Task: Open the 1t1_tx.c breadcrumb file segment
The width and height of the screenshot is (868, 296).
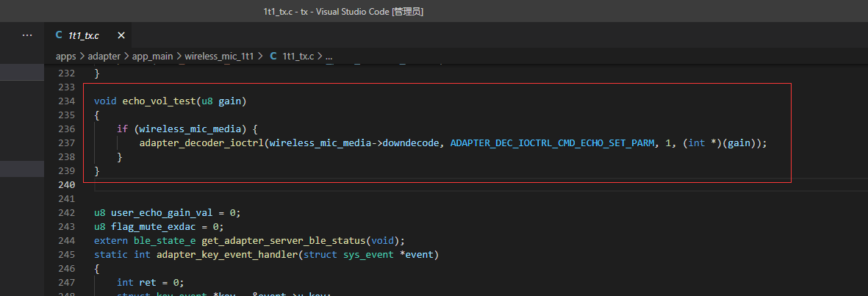Action: [298, 56]
